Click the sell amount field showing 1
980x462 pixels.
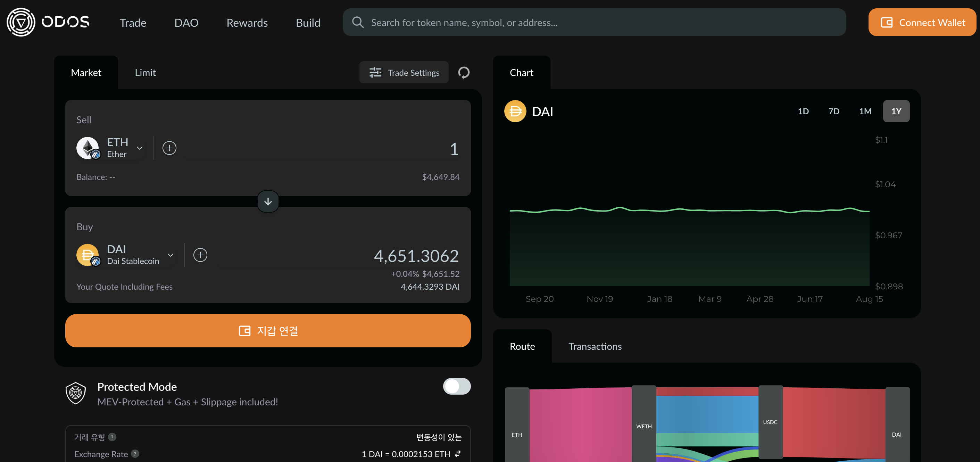point(454,148)
